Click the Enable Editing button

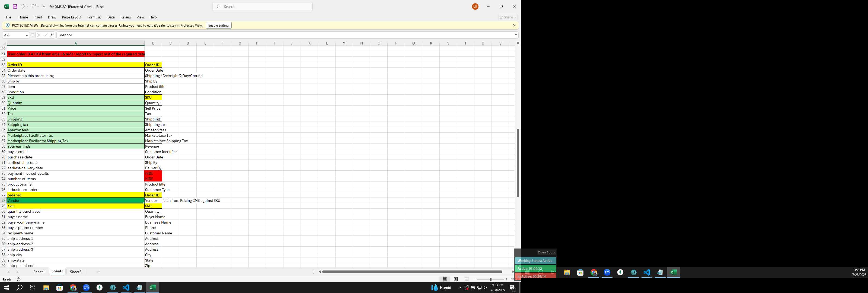tap(218, 25)
